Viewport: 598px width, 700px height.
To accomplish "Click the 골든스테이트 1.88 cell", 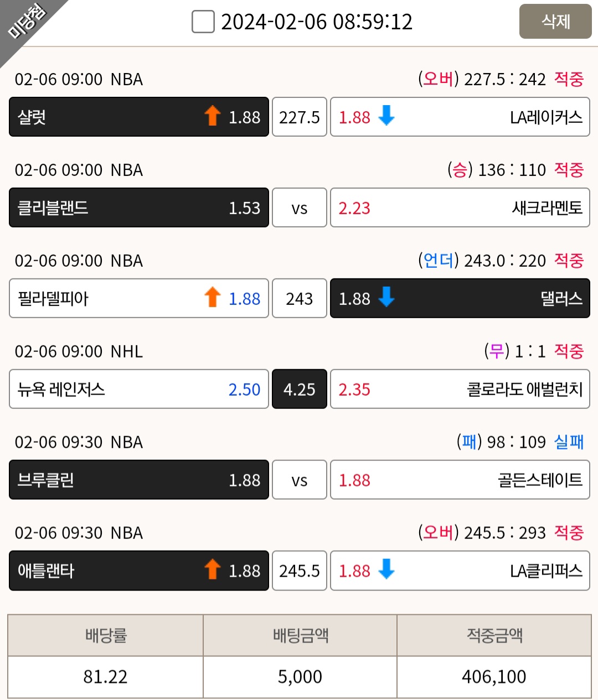I will click(460, 480).
